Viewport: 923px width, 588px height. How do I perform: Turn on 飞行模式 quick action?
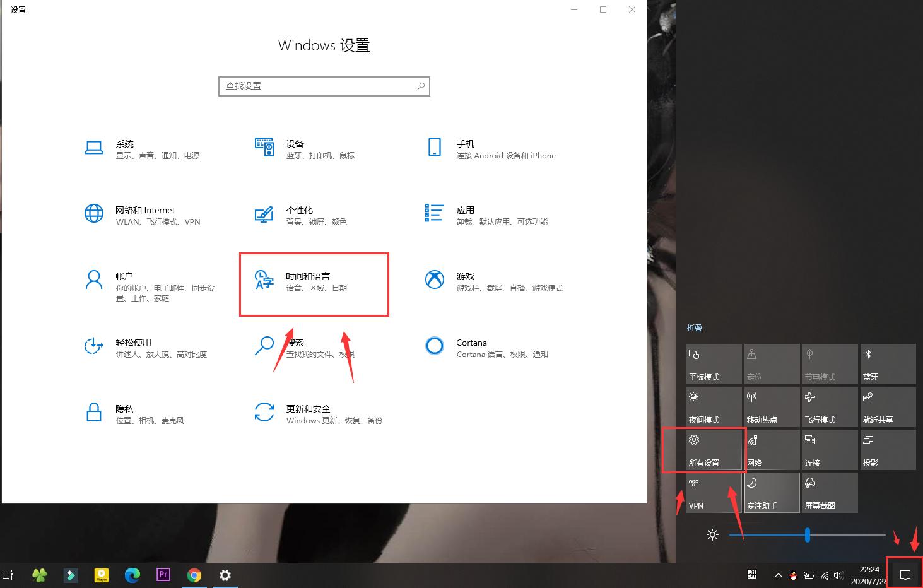[x=830, y=406]
